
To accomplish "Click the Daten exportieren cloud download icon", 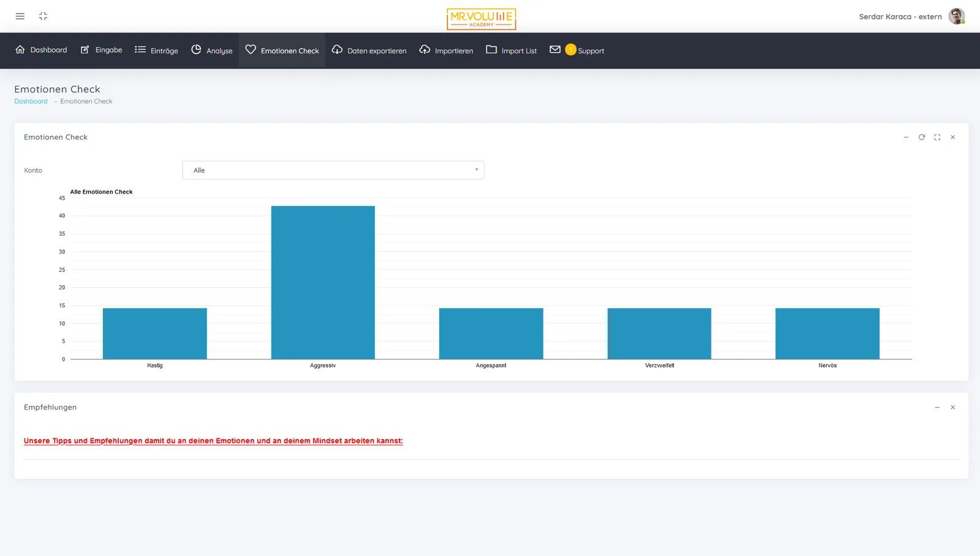I will coord(337,50).
